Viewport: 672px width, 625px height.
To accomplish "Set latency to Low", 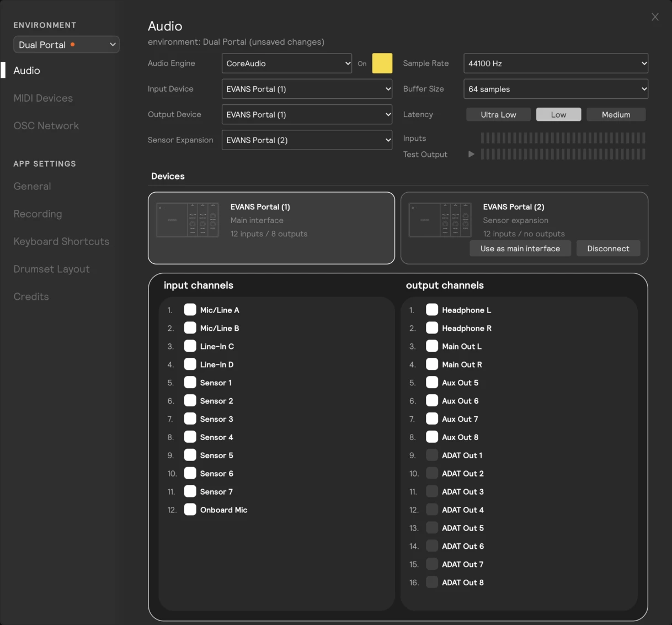I will 558,114.
